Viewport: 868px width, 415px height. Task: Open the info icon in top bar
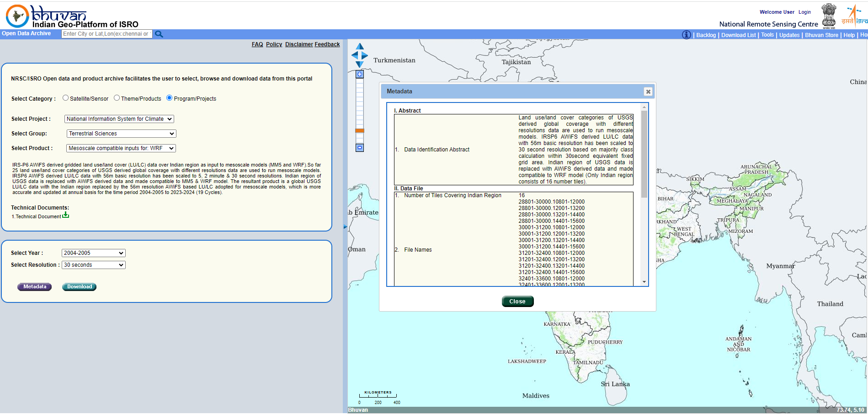pyautogui.click(x=686, y=35)
